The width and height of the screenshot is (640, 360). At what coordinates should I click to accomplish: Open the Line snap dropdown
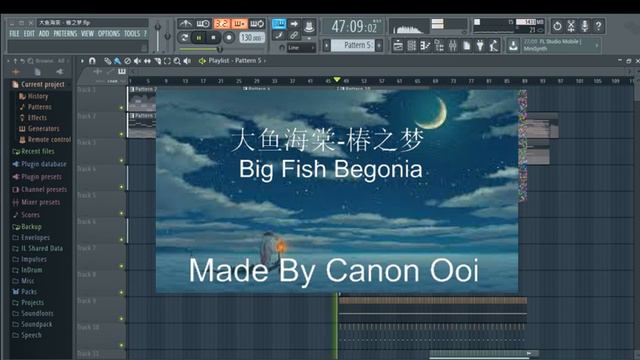[301, 48]
